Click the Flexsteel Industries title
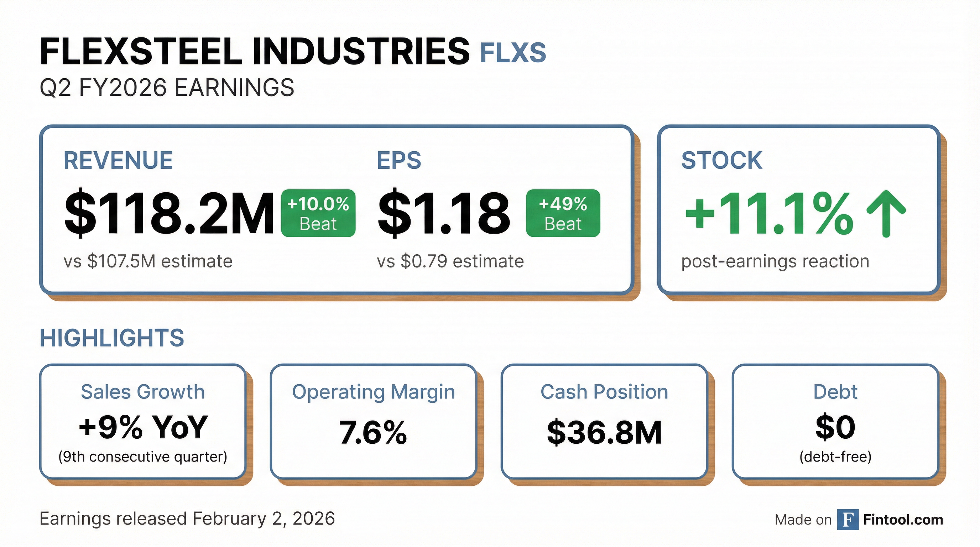The image size is (980, 547). point(255,52)
